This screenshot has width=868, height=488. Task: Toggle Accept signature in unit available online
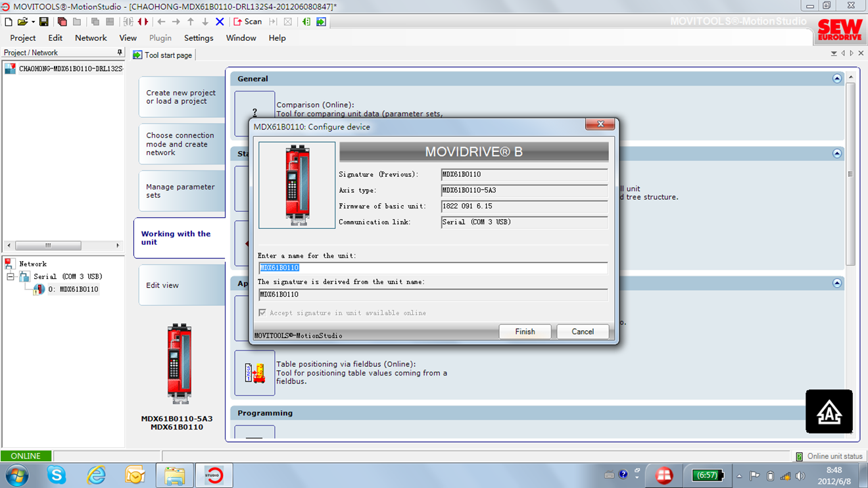262,313
